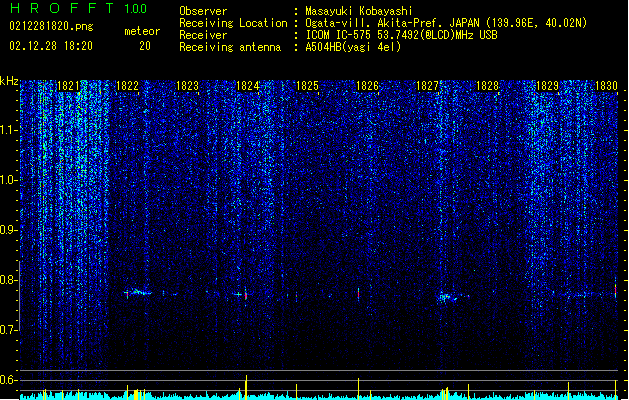Click the meteor echo streak right of 1822

tap(139, 292)
